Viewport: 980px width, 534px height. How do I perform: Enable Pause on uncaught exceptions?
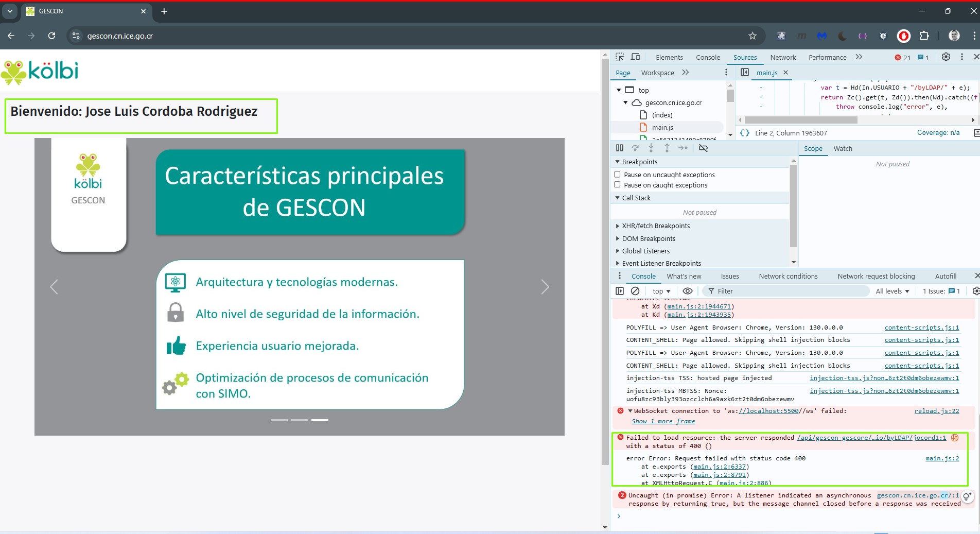(617, 175)
